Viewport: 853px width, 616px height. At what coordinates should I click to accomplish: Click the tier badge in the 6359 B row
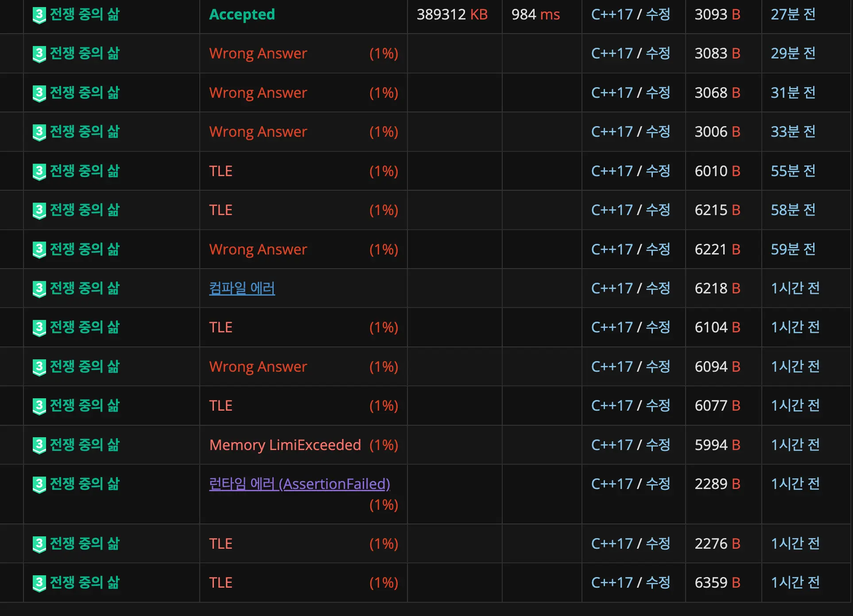39,583
